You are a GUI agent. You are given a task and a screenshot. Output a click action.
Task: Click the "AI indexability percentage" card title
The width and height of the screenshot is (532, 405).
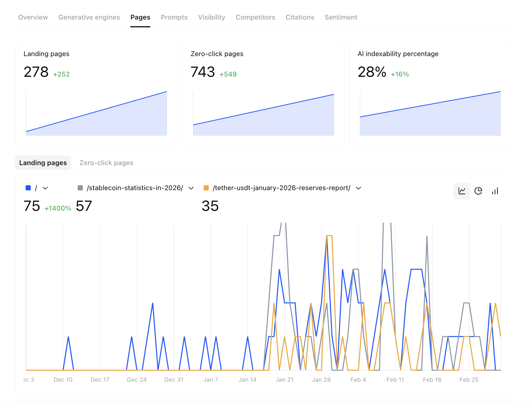pos(398,54)
